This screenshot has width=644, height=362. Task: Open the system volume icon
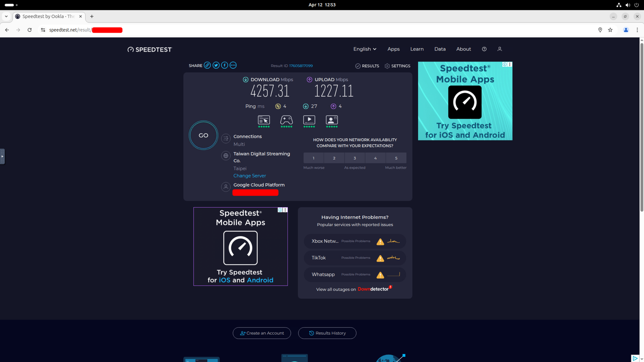(627, 5)
